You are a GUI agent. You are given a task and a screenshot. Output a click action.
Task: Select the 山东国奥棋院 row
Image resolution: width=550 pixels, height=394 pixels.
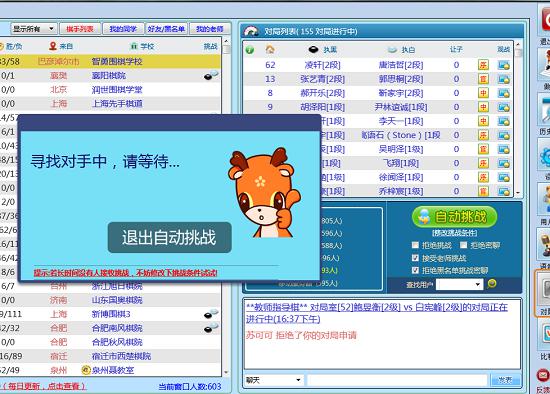point(110,300)
